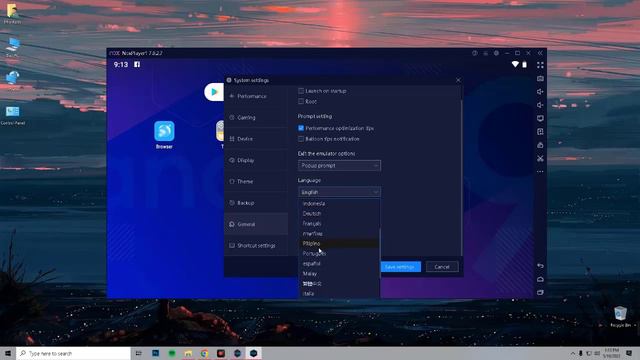Open Google Chrome from the taskbar

pos(204,353)
